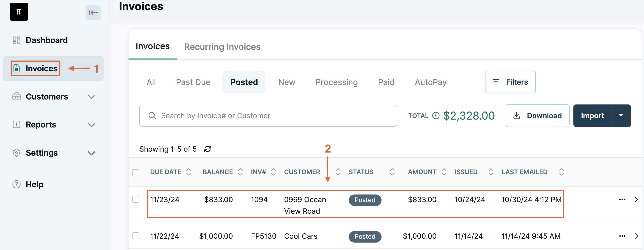Check the box for invoice FP5130
The height and width of the screenshot is (250, 644).
tap(136, 236)
